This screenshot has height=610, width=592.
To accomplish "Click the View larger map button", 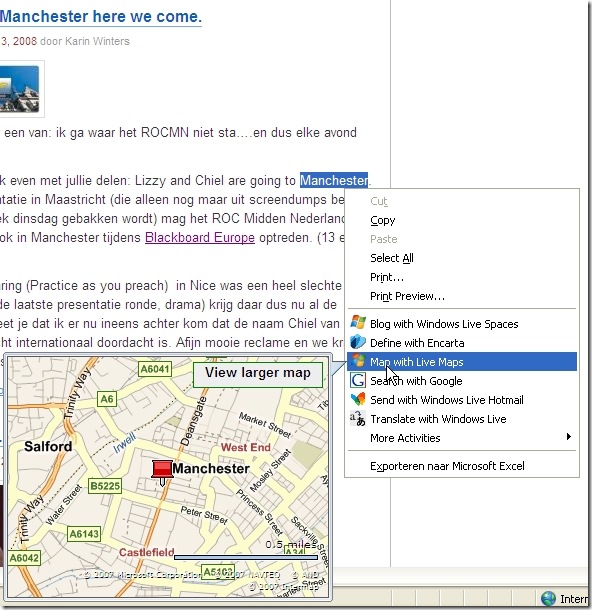I will [258, 374].
